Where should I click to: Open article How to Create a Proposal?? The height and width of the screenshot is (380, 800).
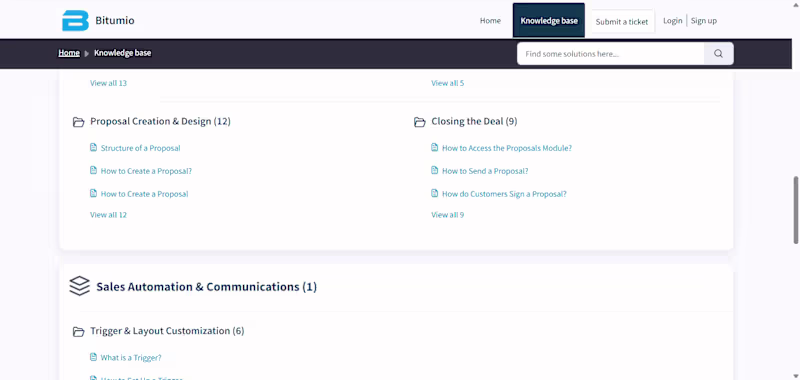coord(146,171)
